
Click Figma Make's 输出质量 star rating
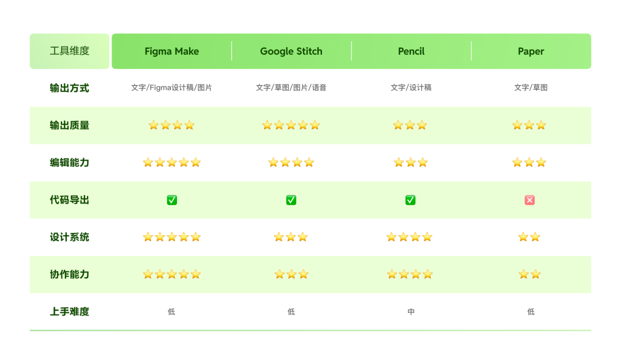coord(171,125)
